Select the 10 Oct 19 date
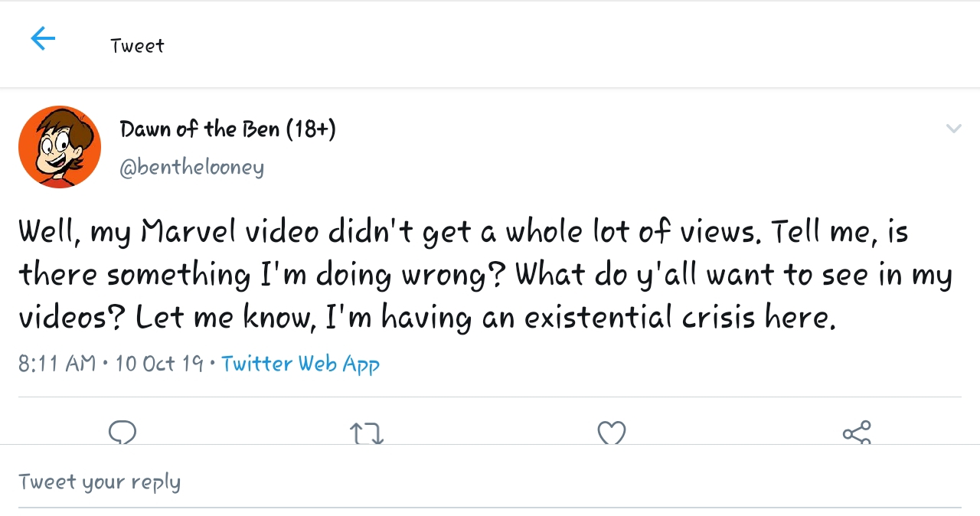The width and height of the screenshot is (980, 516). [159, 363]
